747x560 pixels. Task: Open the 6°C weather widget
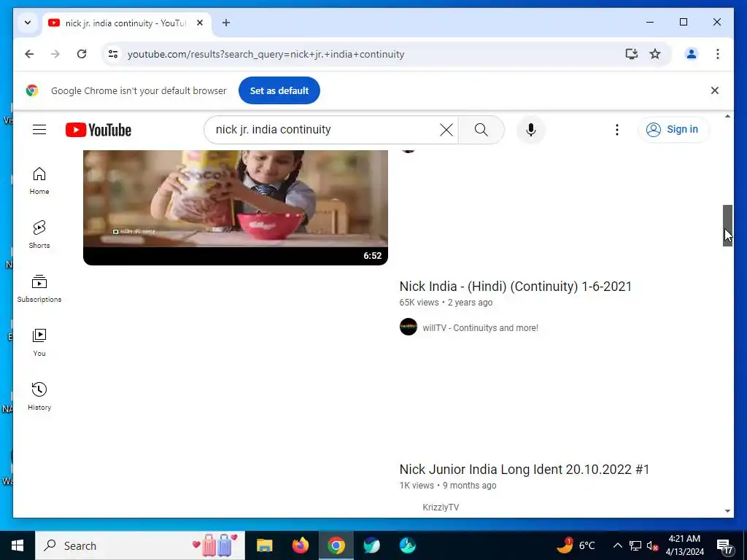576,545
